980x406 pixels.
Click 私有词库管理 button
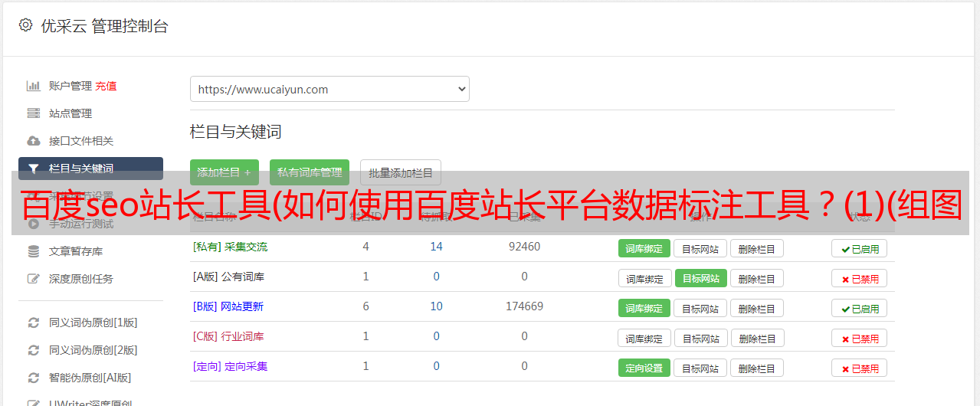[310, 172]
